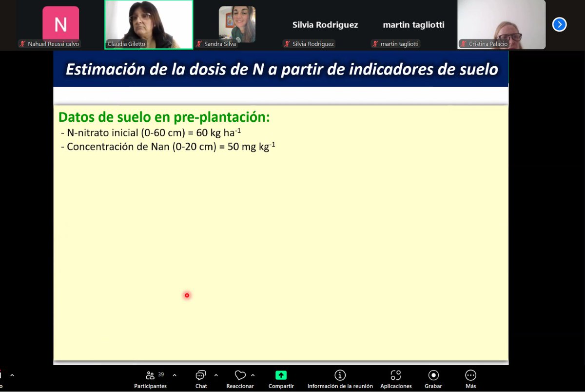Open the Participantes panel
The width and height of the screenshot is (585, 392).
pyautogui.click(x=151, y=380)
